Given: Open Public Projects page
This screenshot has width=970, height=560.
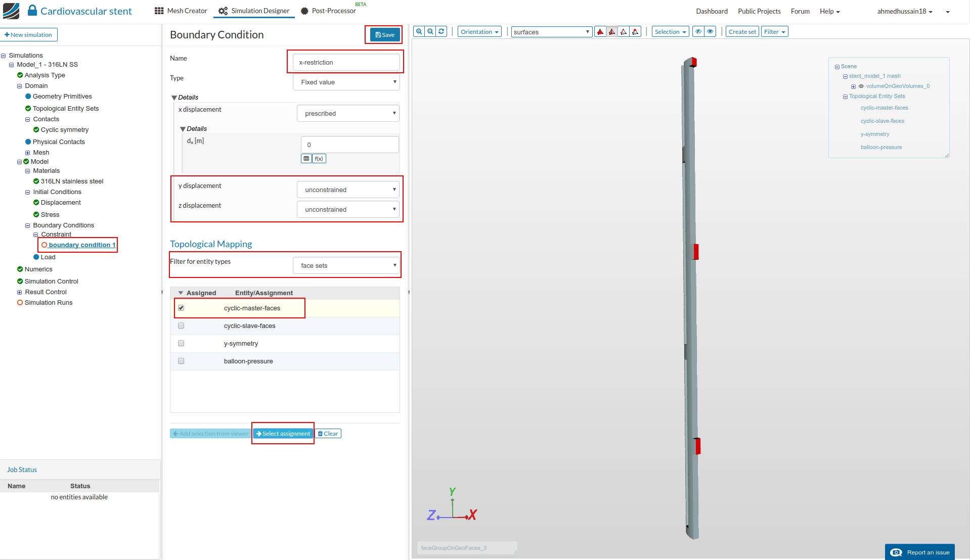Looking at the screenshot, I should [x=759, y=11].
